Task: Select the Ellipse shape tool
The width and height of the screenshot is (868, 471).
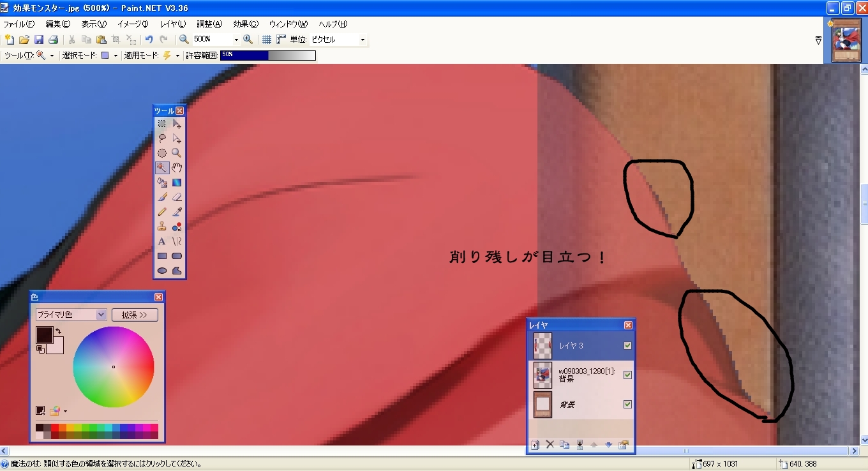Action: point(162,271)
